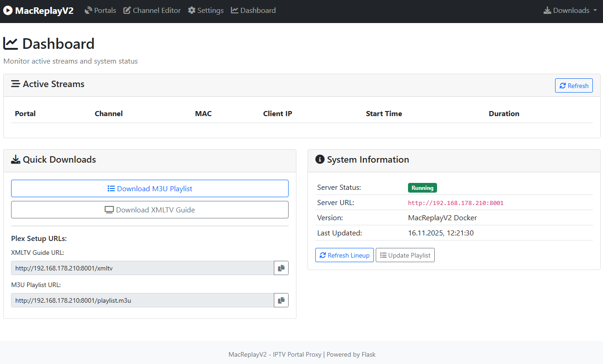Click the chart icon beside the Dashboard heading
The height and width of the screenshot is (364, 603).
tap(11, 44)
